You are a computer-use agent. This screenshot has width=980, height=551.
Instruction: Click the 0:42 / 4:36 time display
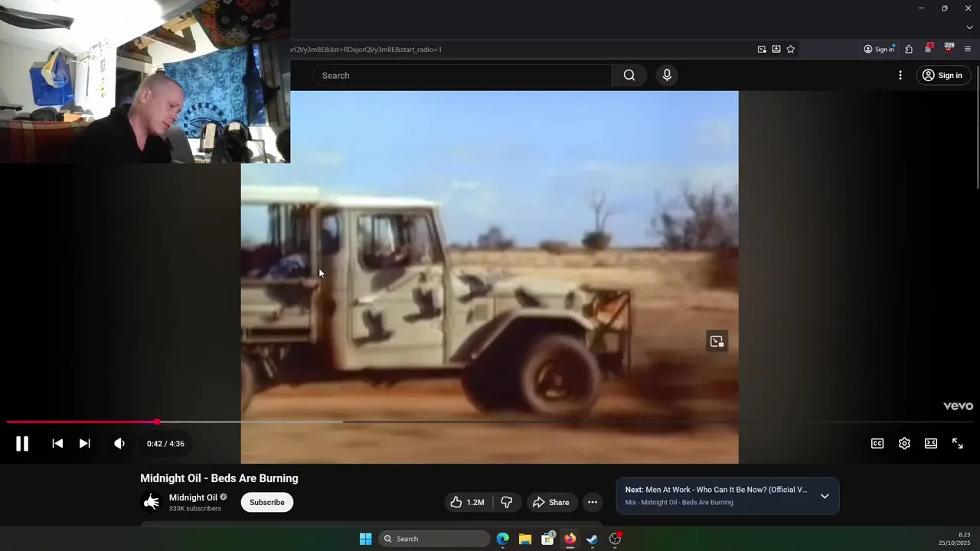pos(165,444)
